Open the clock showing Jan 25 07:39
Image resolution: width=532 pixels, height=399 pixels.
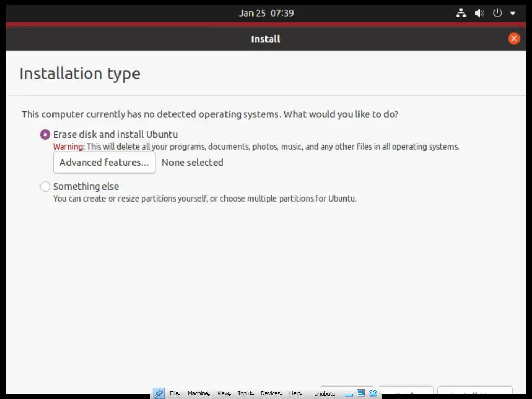coord(266,13)
